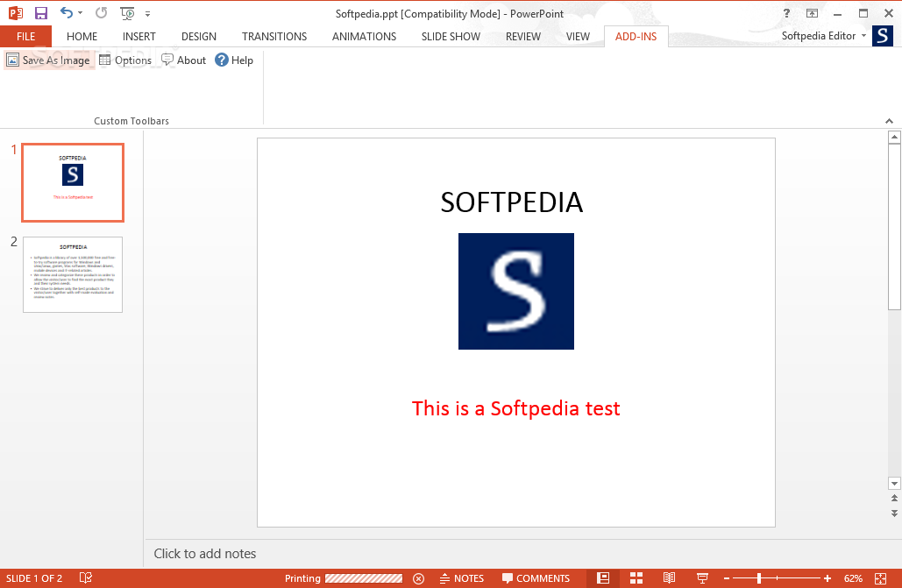Switch to Normal view icon

pyautogui.click(x=603, y=578)
